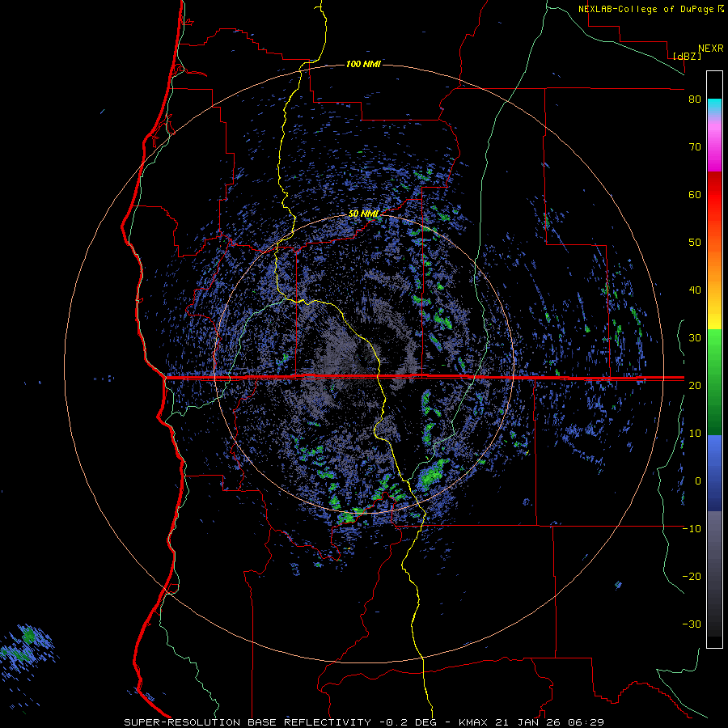
Task: Click the NEXR label above the color scale
Action: [711, 48]
